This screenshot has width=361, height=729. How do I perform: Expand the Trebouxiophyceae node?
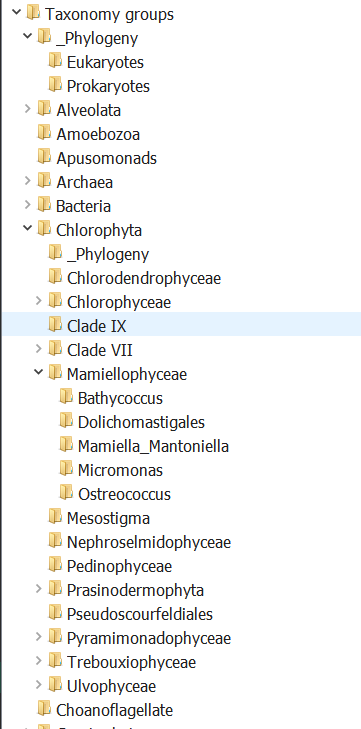(x=39, y=662)
